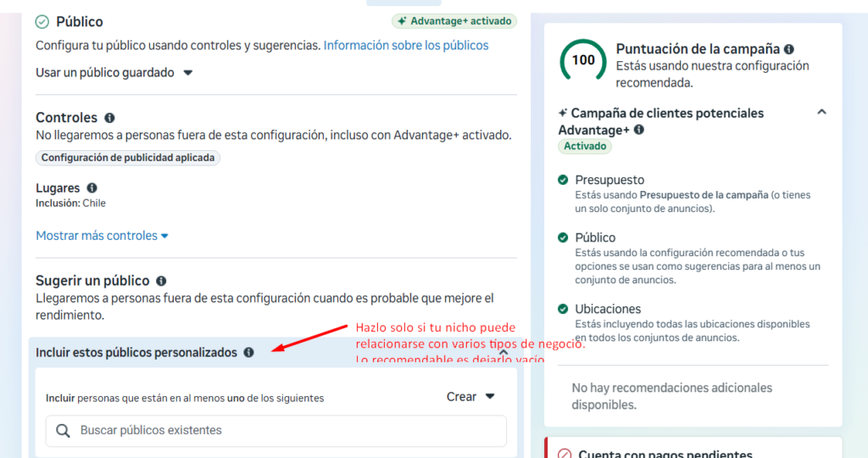868x458 pixels.
Task: Open the Usar un público guardado dropdown
Action: click(114, 73)
